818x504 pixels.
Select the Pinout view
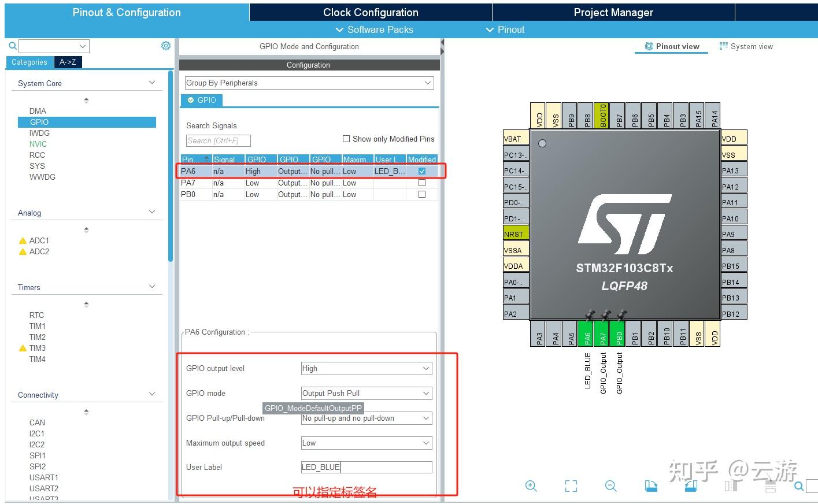point(671,46)
